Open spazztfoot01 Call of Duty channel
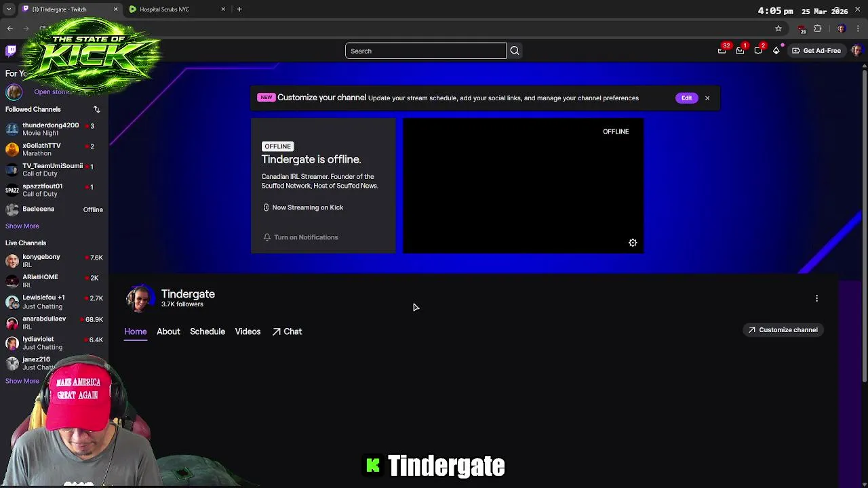This screenshot has width=868, height=488. [x=54, y=190]
